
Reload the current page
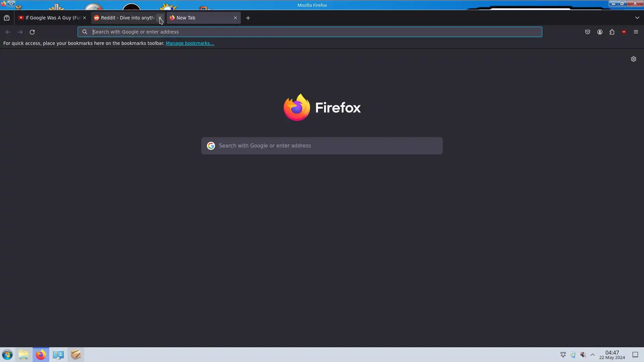[x=32, y=32]
